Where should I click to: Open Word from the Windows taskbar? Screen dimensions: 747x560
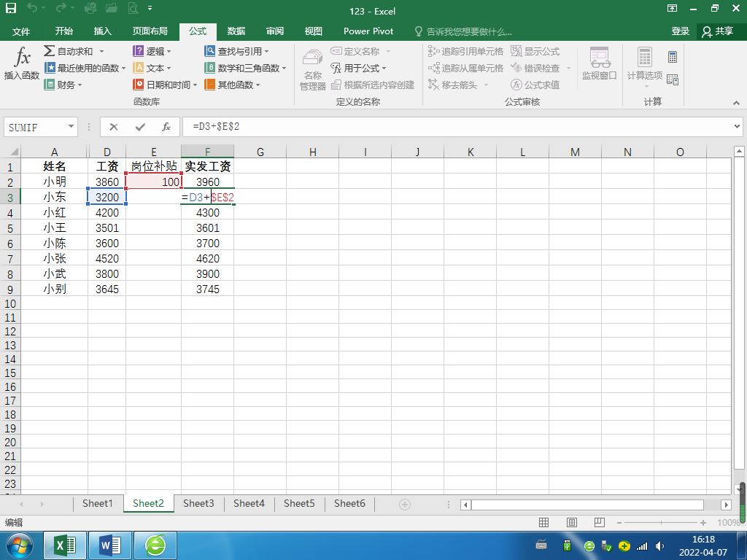[x=110, y=545]
